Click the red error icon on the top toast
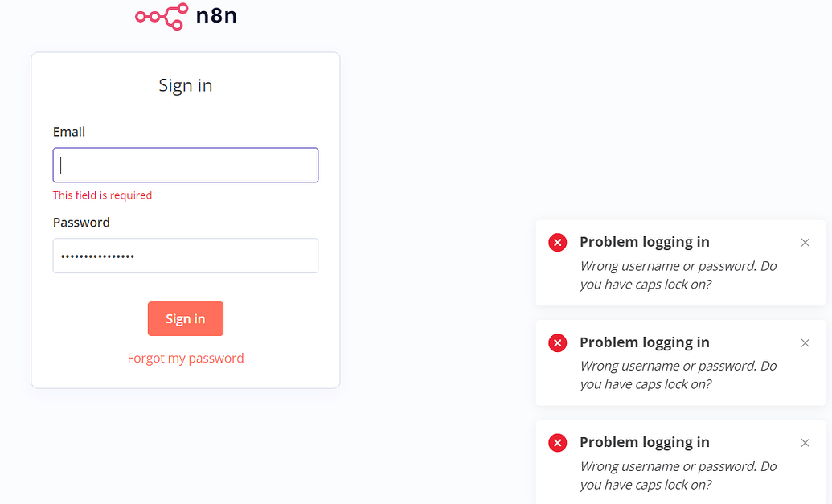The image size is (832, 504). tap(557, 242)
